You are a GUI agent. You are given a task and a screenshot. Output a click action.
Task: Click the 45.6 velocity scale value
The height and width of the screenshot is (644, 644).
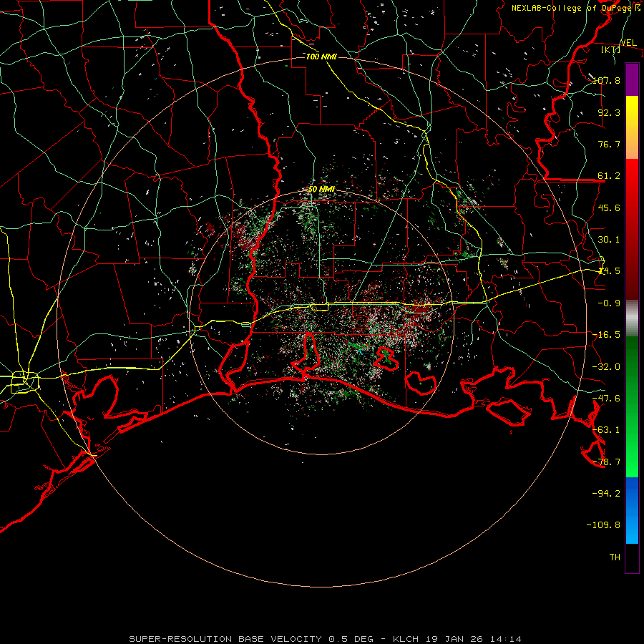pyautogui.click(x=609, y=208)
